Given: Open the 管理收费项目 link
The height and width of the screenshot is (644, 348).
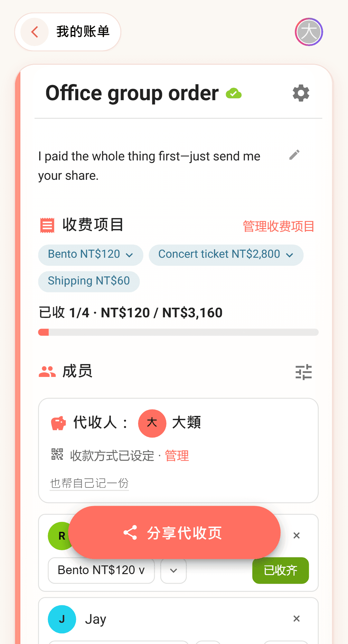Looking at the screenshot, I should [278, 226].
